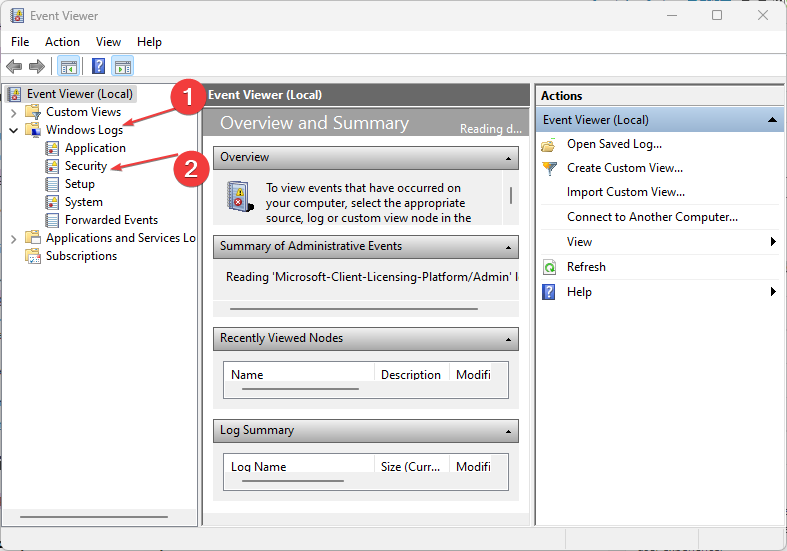The height and width of the screenshot is (551, 787).
Task: Click the green Refresh icon in Actions
Action: coord(549,267)
